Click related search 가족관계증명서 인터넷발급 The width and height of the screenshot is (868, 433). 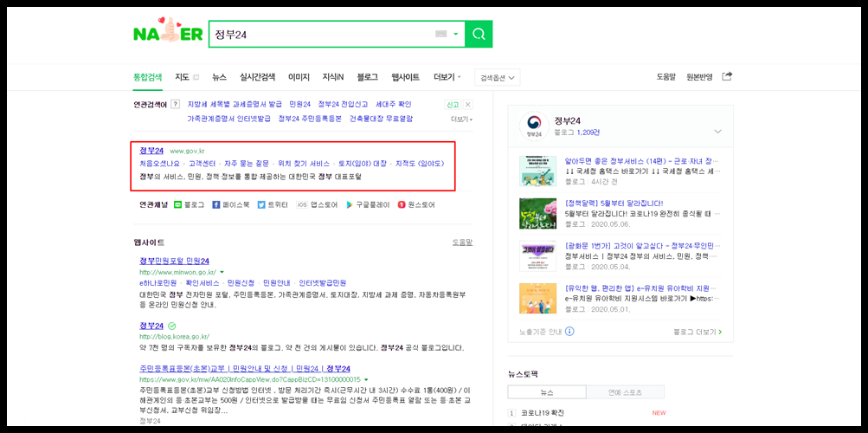[x=229, y=119]
